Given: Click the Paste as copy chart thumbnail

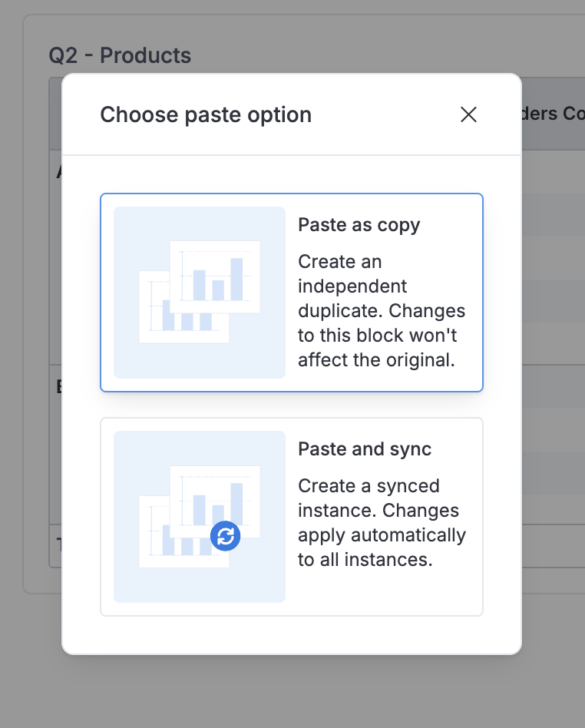Looking at the screenshot, I should coord(200,293).
